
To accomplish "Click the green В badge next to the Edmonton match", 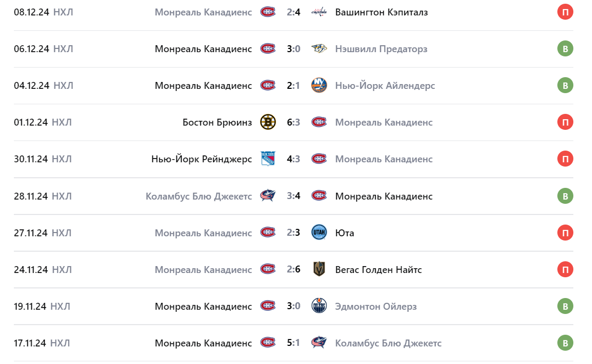I will 565,306.
